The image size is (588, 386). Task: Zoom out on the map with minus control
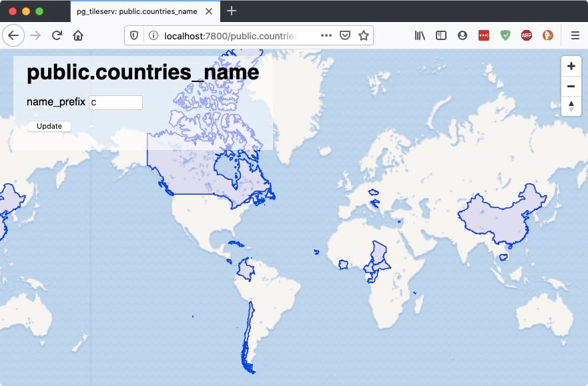pos(571,86)
